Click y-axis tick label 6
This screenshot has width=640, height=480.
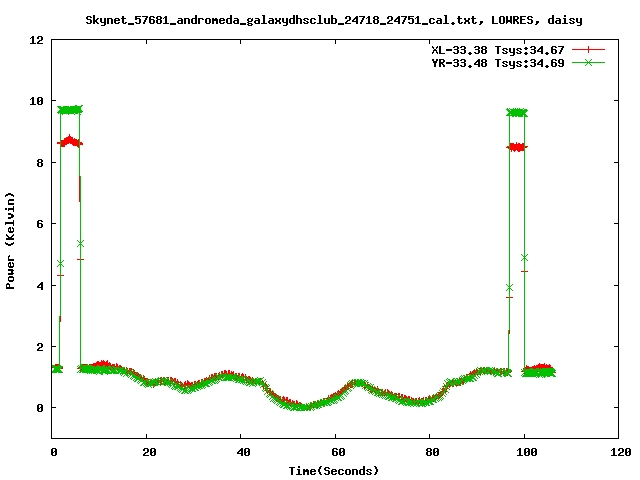coord(40,224)
